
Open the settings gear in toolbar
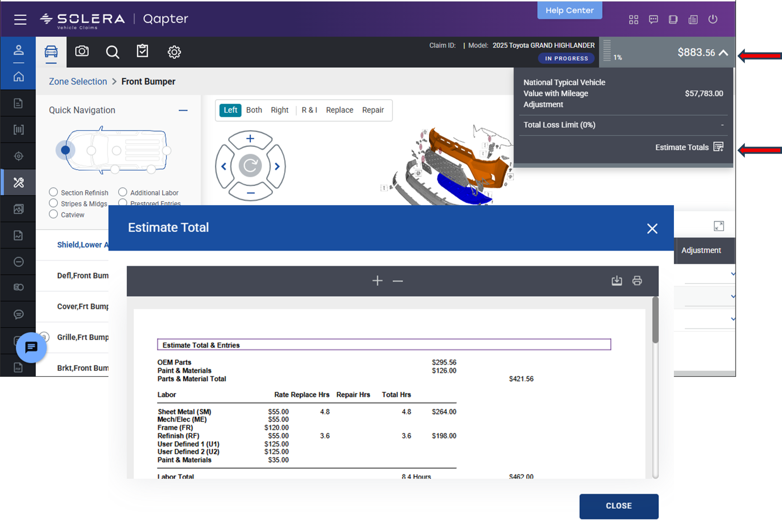pyautogui.click(x=174, y=52)
